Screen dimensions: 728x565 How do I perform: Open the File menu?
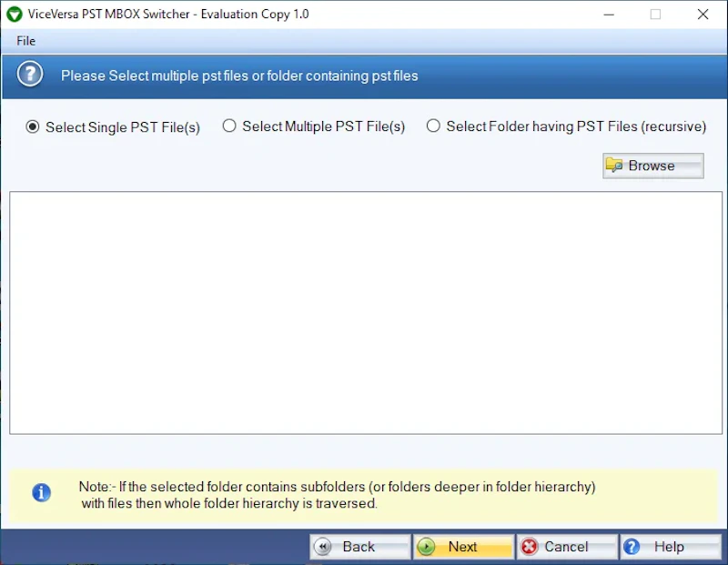[x=26, y=41]
